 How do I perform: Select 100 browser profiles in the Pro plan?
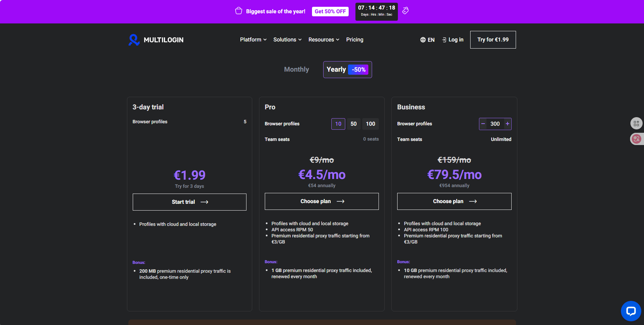pyautogui.click(x=370, y=124)
